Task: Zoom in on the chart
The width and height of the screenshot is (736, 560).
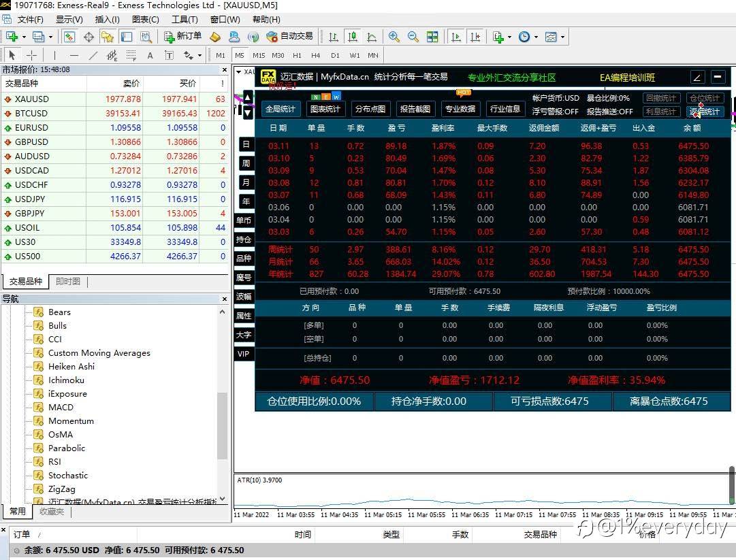Action: tap(394, 37)
